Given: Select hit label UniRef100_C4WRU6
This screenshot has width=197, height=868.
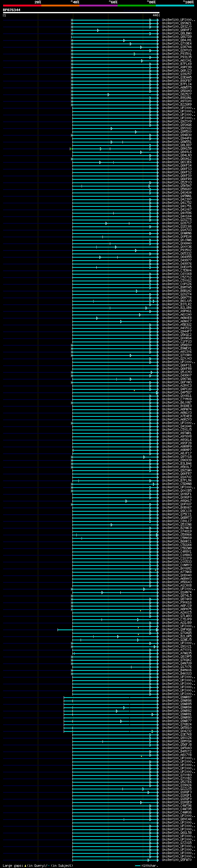Looking at the screenshot, I should [176, 812].
